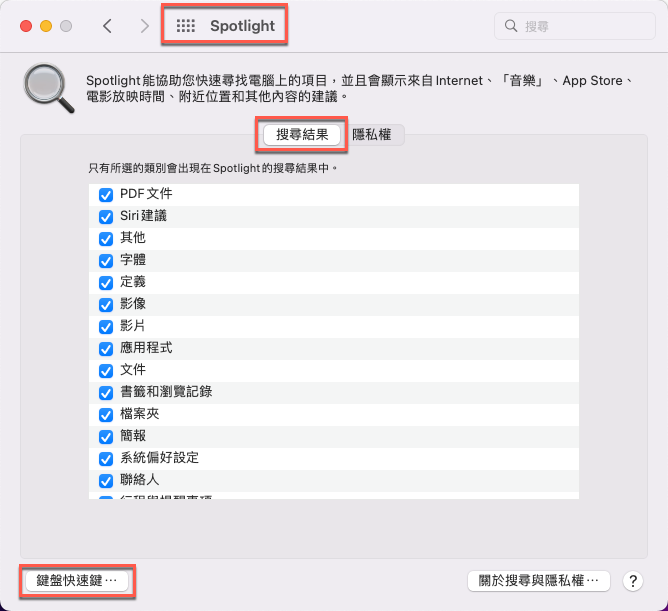
Task: Toggle the 聯絡人 checkbox
Action: pyautogui.click(x=106, y=481)
